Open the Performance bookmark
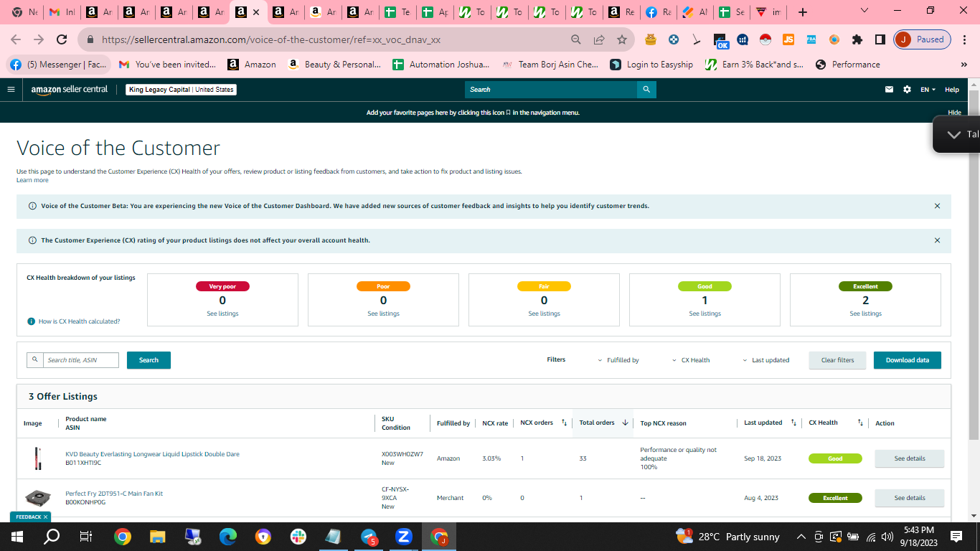 (848, 65)
